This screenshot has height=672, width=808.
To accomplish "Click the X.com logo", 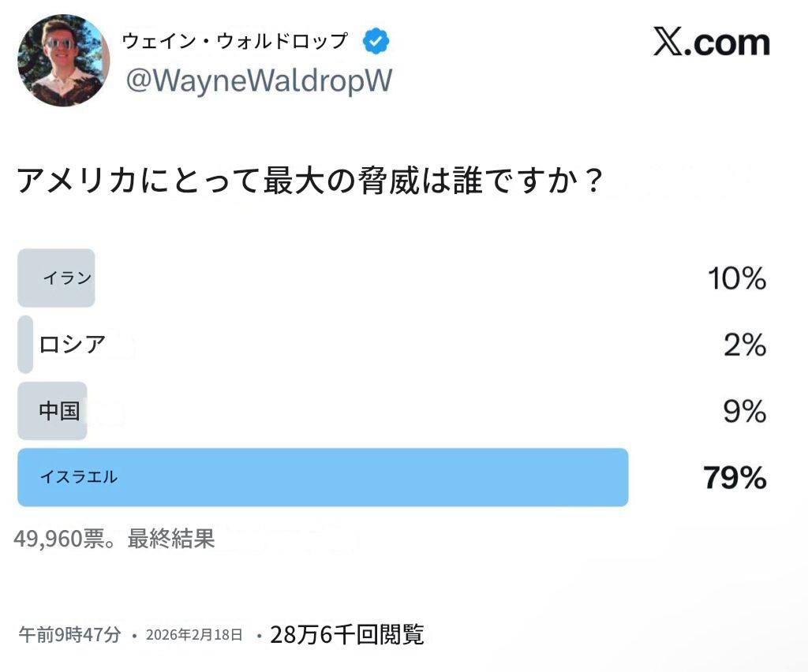I will [711, 43].
